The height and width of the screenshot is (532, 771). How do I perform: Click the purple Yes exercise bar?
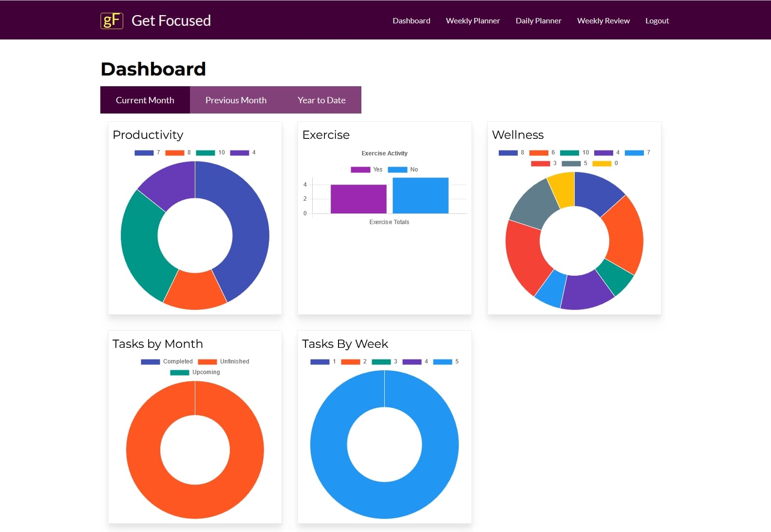(x=358, y=199)
